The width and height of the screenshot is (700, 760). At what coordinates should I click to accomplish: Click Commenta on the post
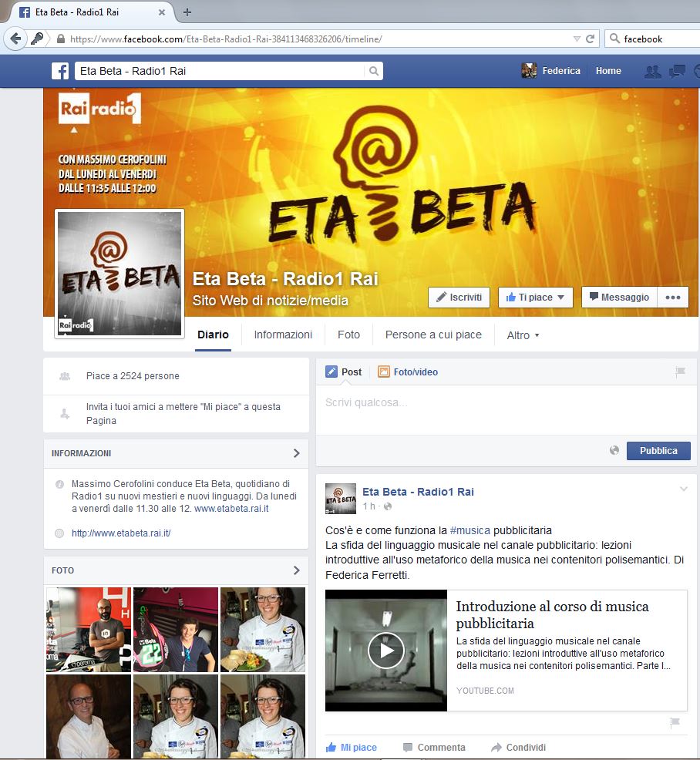(x=434, y=748)
